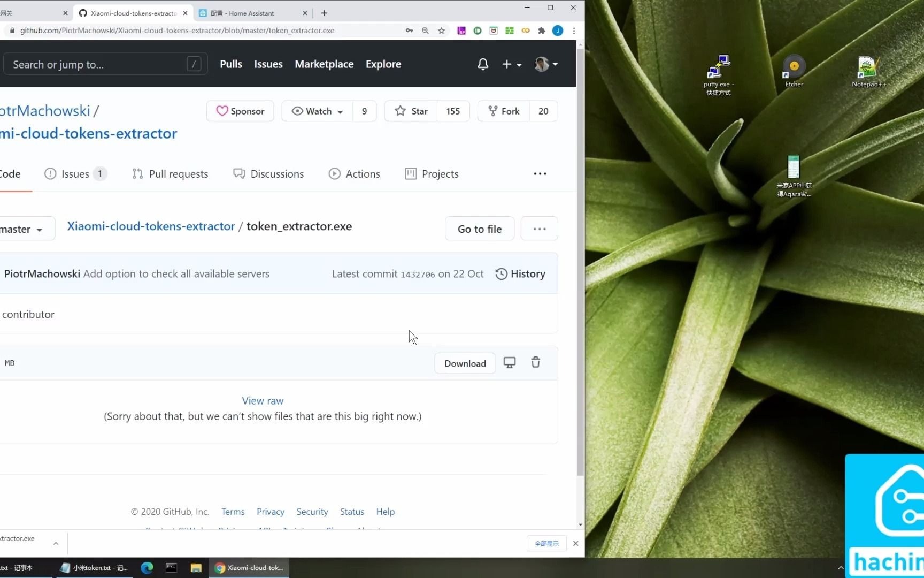The width and height of the screenshot is (924, 578).
Task: Open PiotrMachowski commit author link
Action: pos(42,274)
